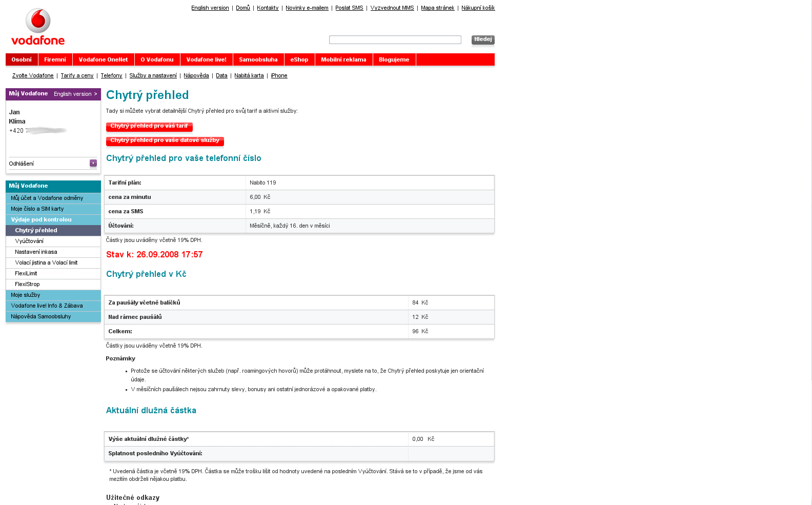Click the Můj Vodafone sidebar header

[x=53, y=186]
